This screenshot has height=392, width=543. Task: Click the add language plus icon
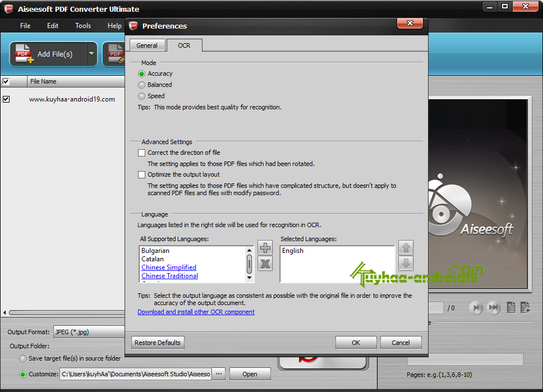tap(265, 248)
